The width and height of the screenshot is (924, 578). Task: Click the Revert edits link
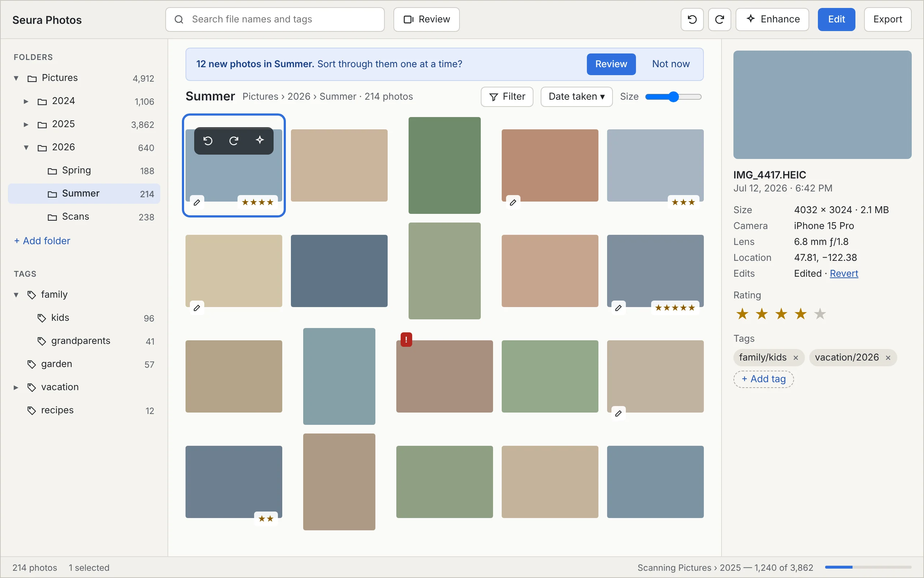pyautogui.click(x=844, y=274)
